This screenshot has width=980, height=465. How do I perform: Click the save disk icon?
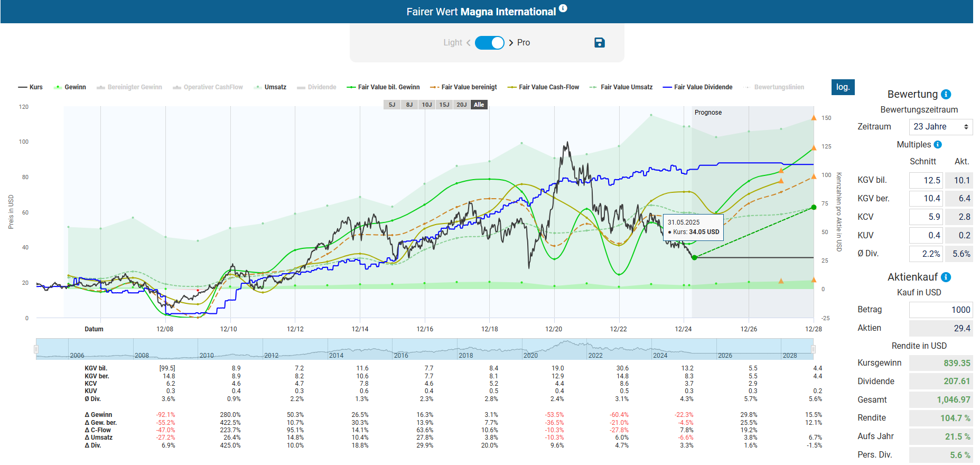599,43
